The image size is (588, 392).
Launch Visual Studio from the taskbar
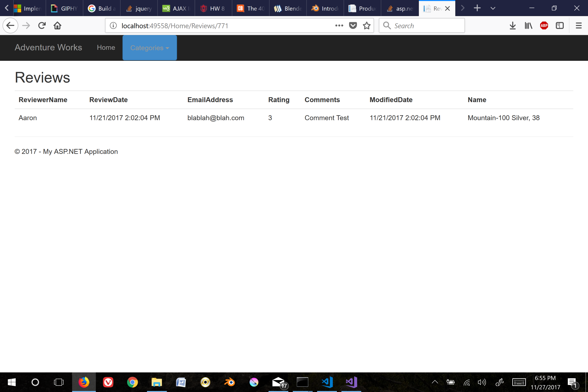[351, 382]
